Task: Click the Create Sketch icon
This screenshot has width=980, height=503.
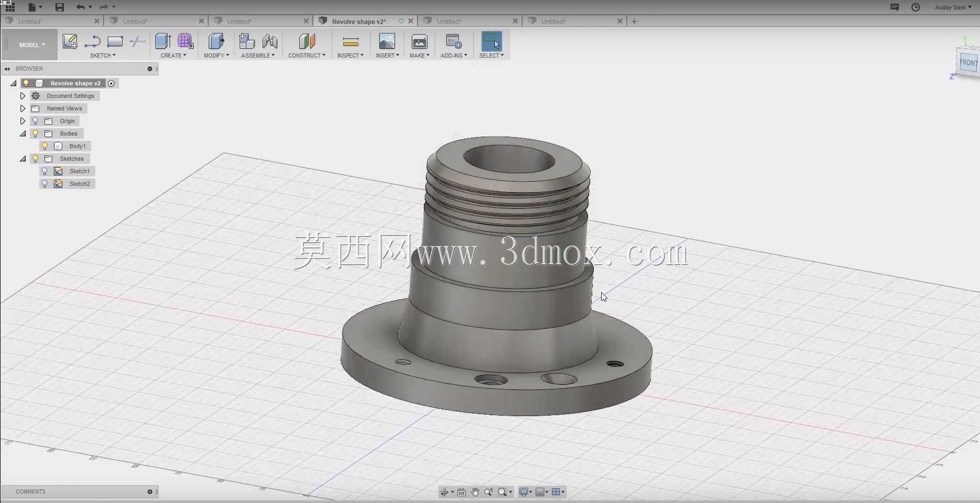Action: 70,41
